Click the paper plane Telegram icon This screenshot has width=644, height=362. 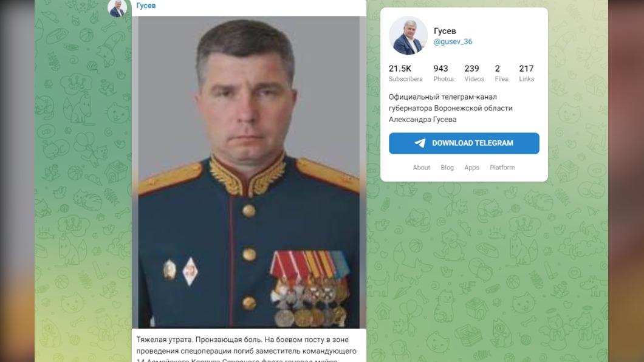pyautogui.click(x=420, y=143)
